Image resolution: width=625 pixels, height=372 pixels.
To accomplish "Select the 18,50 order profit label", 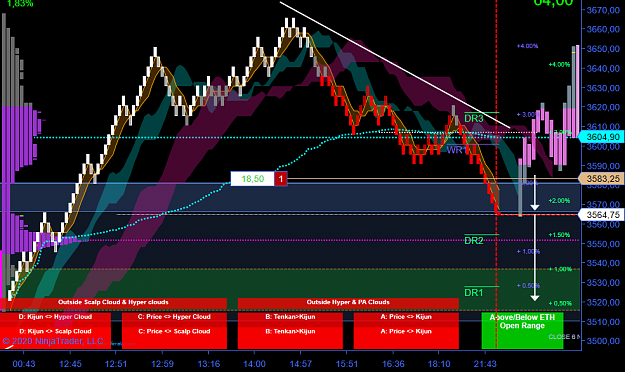I will pyautogui.click(x=252, y=179).
